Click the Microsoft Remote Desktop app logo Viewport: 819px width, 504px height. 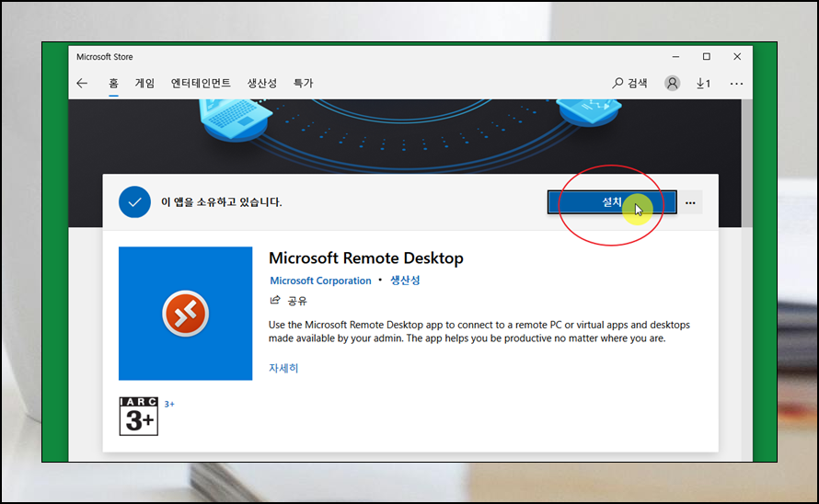click(x=185, y=314)
